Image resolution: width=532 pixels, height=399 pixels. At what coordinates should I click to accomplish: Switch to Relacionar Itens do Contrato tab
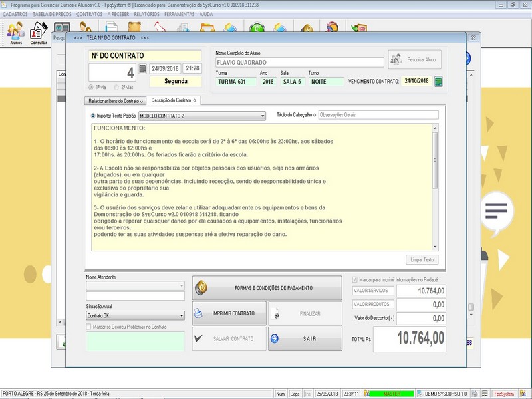coord(115,101)
